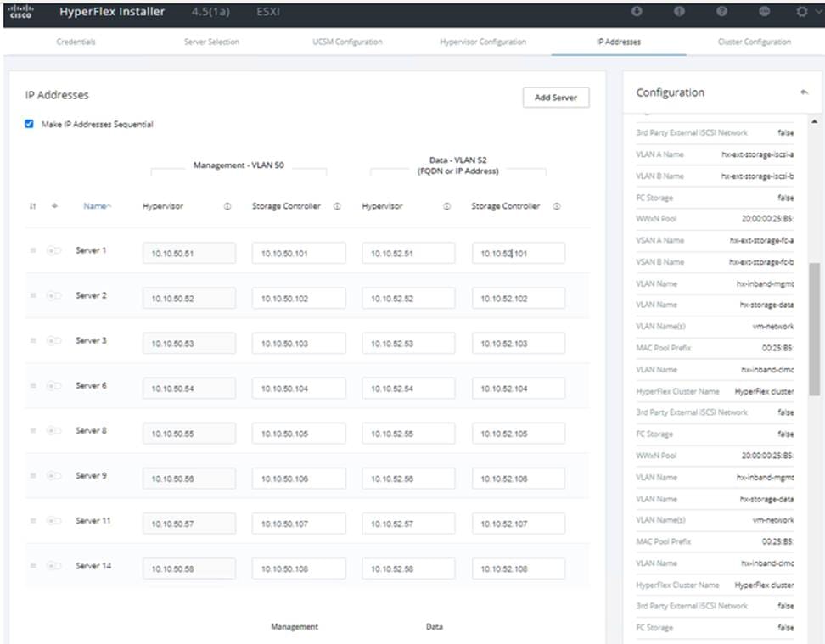This screenshot has width=825, height=644.
Task: Open the UCSM Configuration tab
Action: [x=347, y=42]
